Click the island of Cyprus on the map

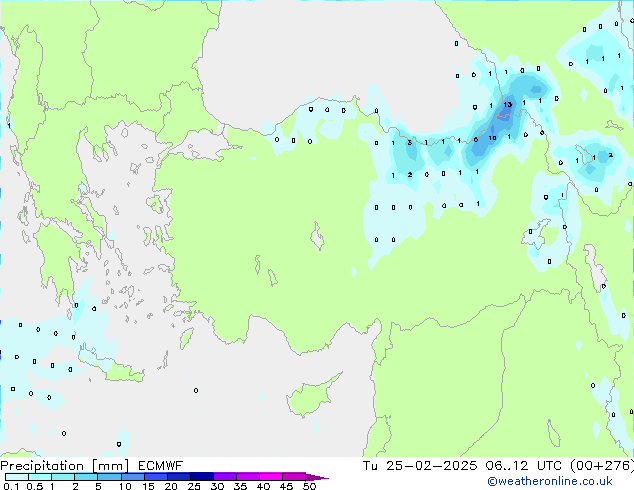(309, 398)
